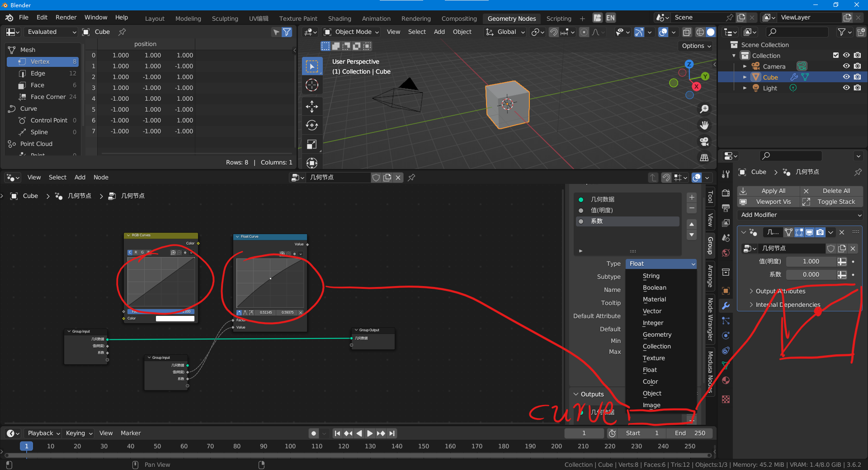Image resolution: width=868 pixels, height=470 pixels.
Task: Expand Output Attributes panel
Action: tap(780, 291)
